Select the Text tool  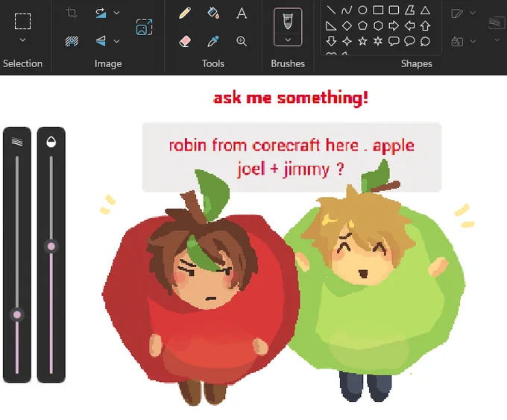click(242, 13)
